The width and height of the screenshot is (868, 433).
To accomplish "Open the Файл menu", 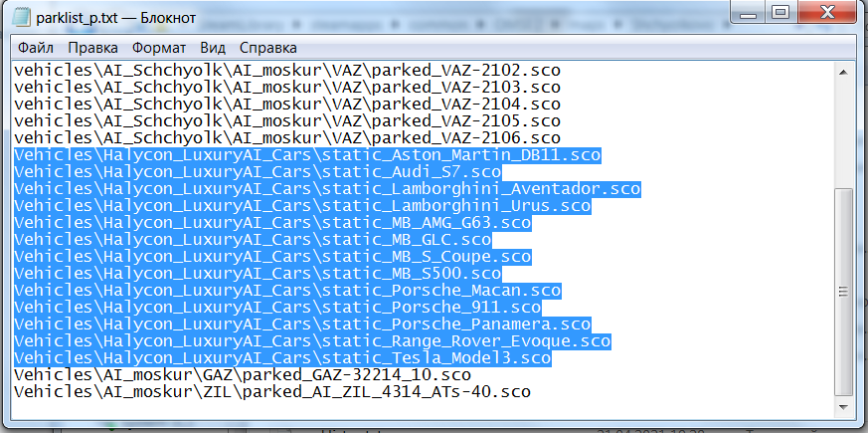I will (36, 48).
